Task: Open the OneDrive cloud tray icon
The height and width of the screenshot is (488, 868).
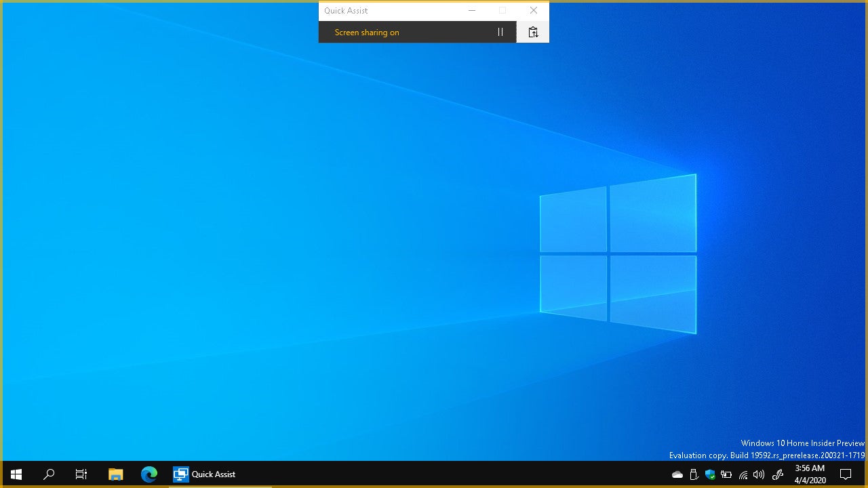Action: pyautogui.click(x=677, y=474)
